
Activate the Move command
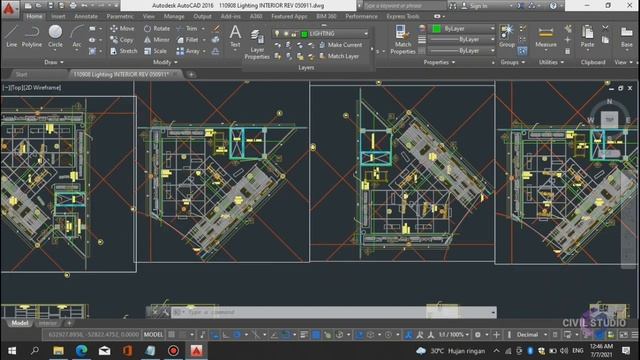(x=122, y=28)
